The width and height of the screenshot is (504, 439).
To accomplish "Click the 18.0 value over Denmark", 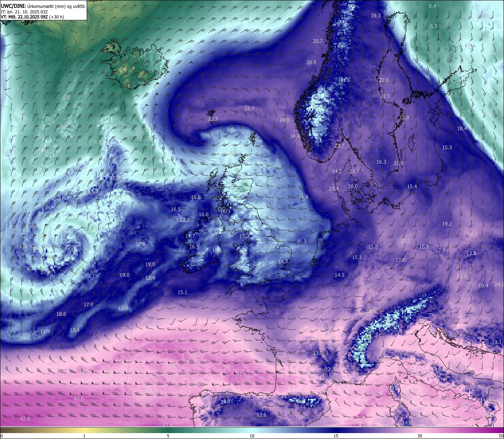I will (353, 186).
